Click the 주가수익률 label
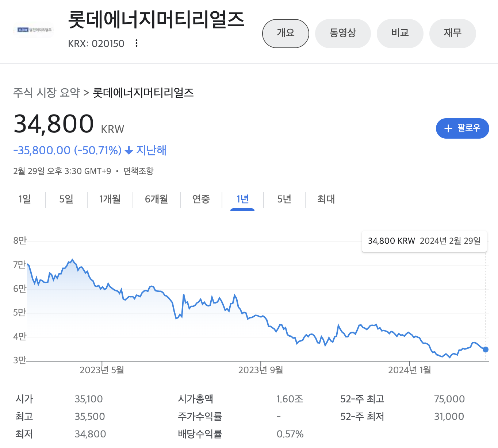 point(200,417)
